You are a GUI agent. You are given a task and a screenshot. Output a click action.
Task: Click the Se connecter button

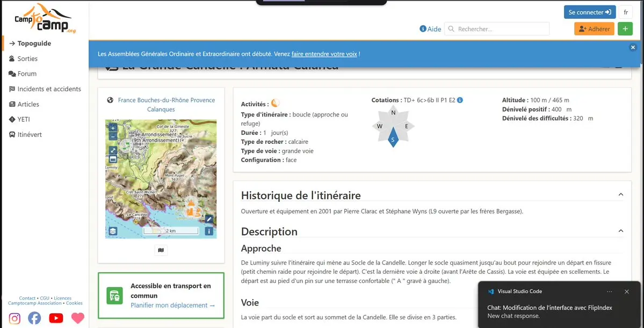pos(590,12)
